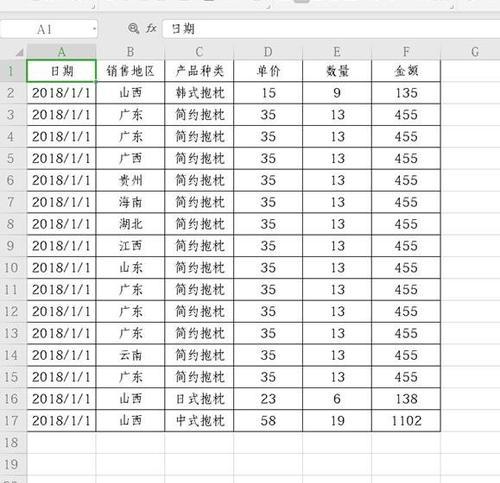Viewport: 500px width, 483px height.
Task: Open the fx insert function button
Action: (x=151, y=29)
